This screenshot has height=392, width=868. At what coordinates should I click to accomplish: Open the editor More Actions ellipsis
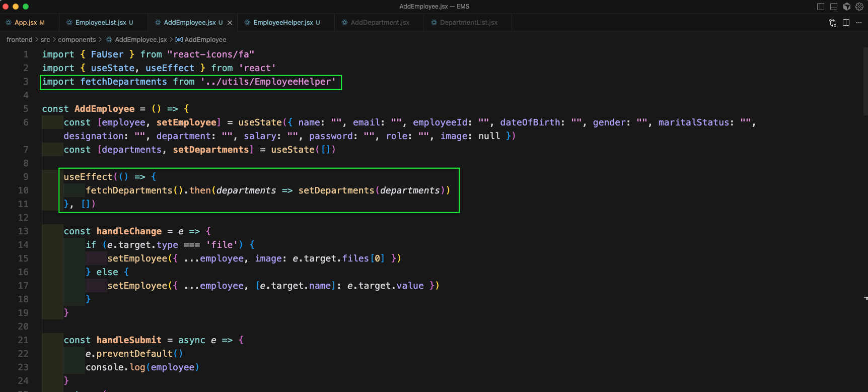[859, 23]
